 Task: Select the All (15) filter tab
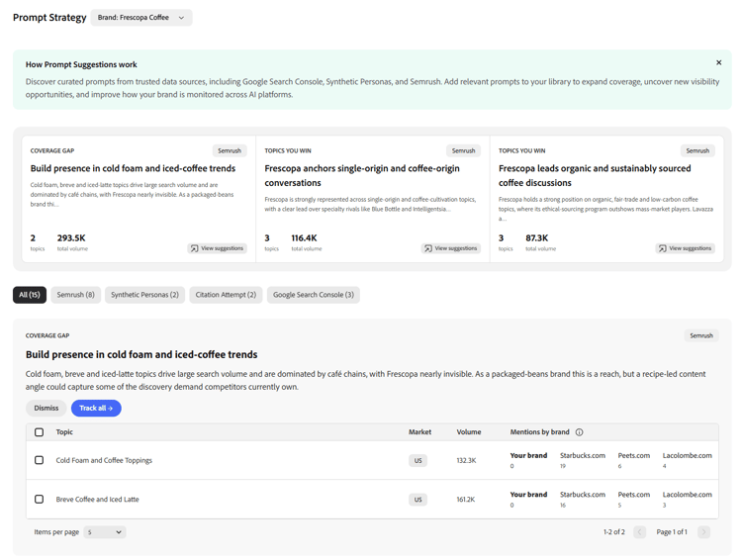click(30, 295)
